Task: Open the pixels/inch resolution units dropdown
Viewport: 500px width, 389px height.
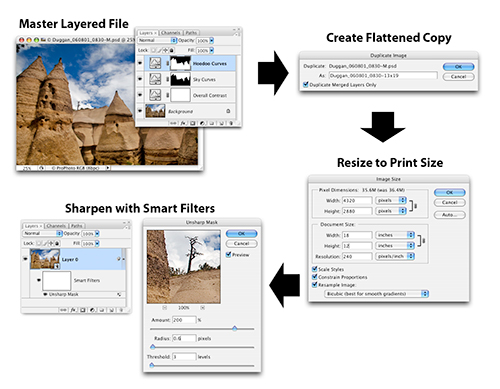Action: (395, 256)
